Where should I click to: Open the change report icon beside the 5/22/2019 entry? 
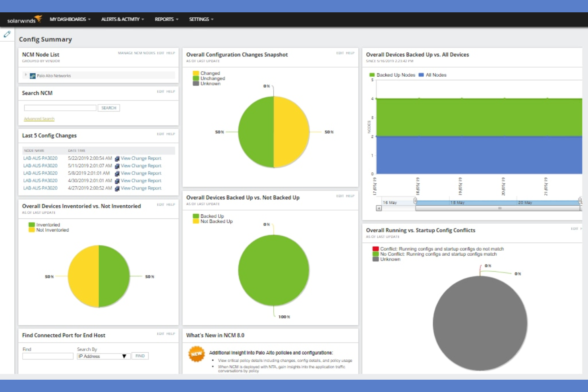[116, 158]
